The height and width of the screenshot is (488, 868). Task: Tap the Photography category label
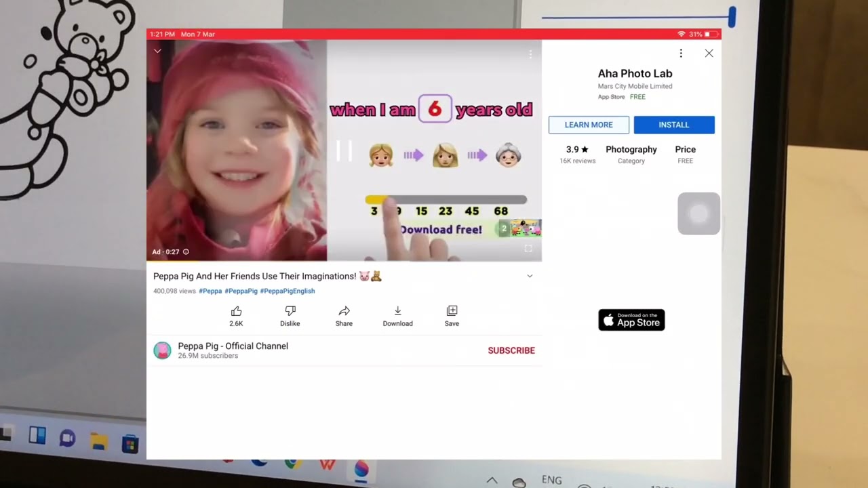point(631,149)
